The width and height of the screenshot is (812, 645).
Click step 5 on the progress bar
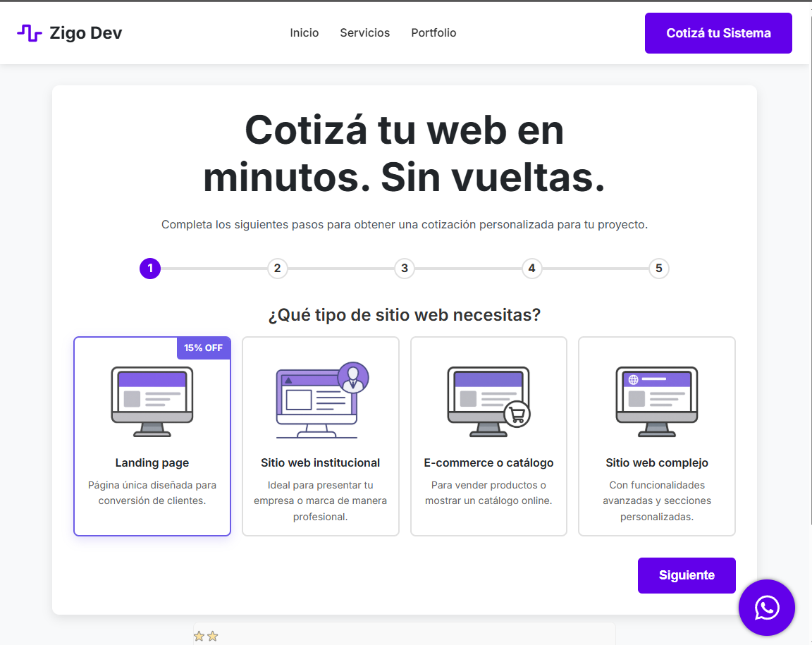(658, 269)
